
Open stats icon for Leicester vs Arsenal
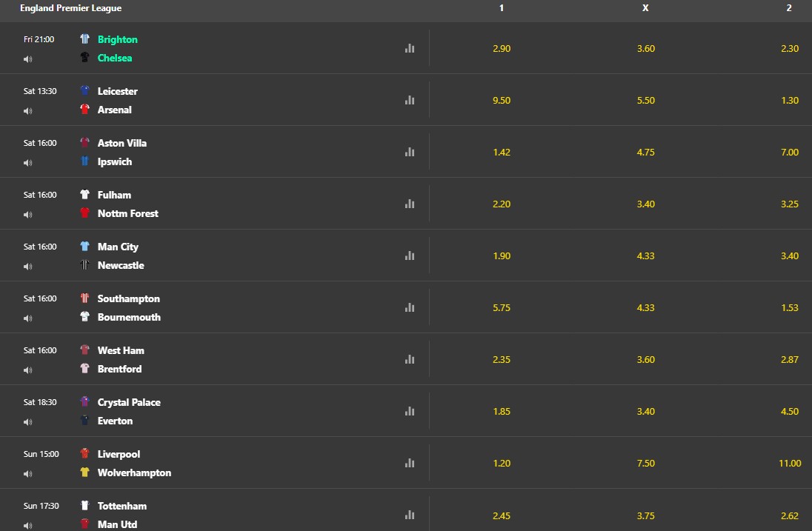point(410,100)
